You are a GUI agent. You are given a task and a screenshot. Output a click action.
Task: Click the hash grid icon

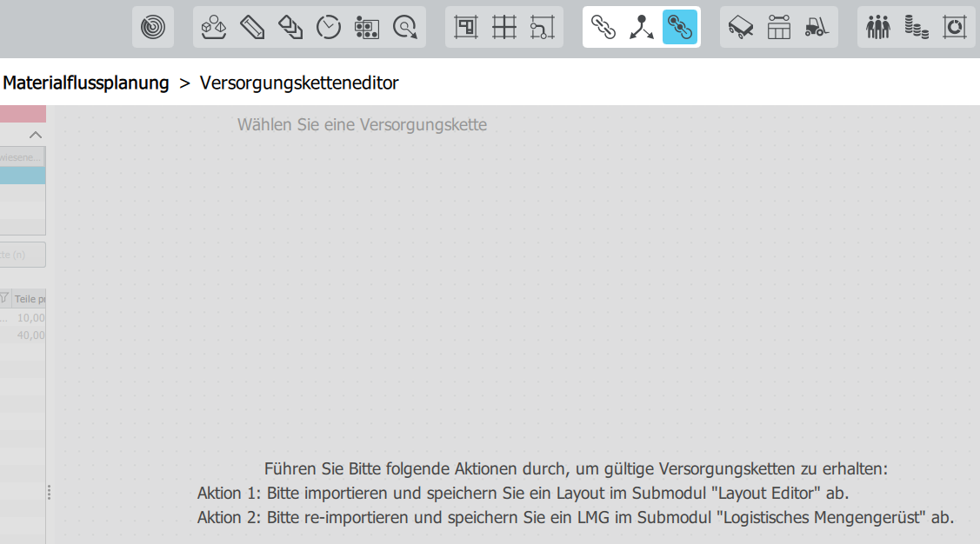click(x=504, y=28)
